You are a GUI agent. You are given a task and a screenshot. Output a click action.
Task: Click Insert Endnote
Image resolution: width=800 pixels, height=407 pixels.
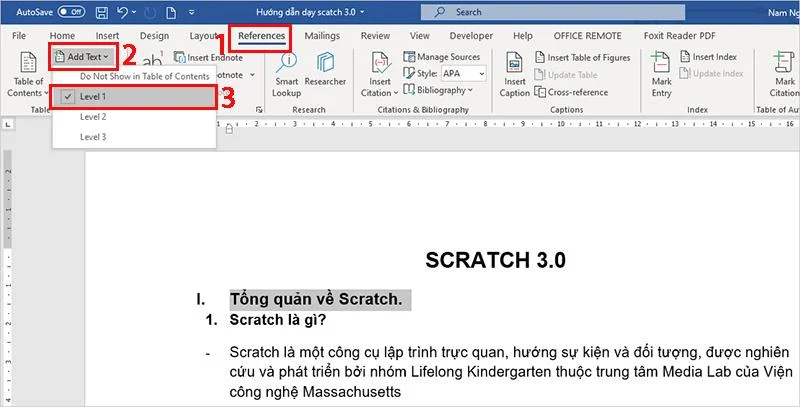(x=209, y=58)
